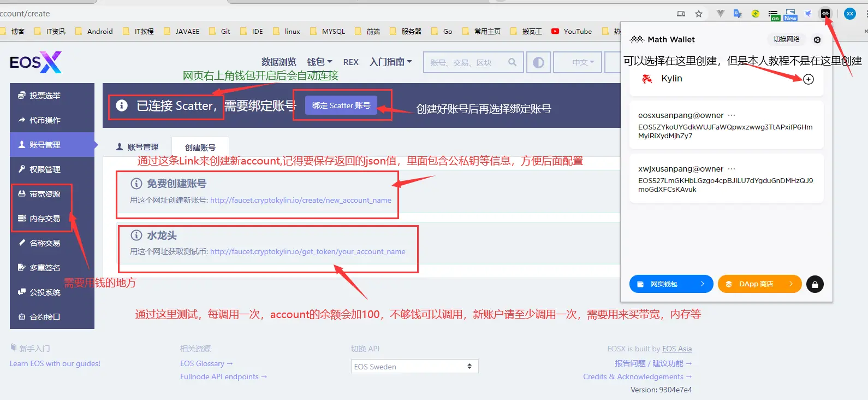
Task: Open REX in the top navigation
Action: tap(351, 62)
